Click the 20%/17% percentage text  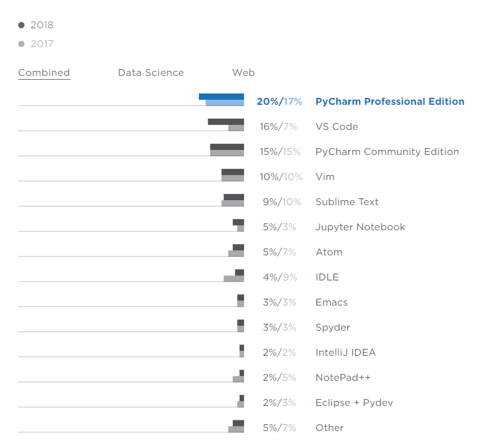[x=279, y=102]
